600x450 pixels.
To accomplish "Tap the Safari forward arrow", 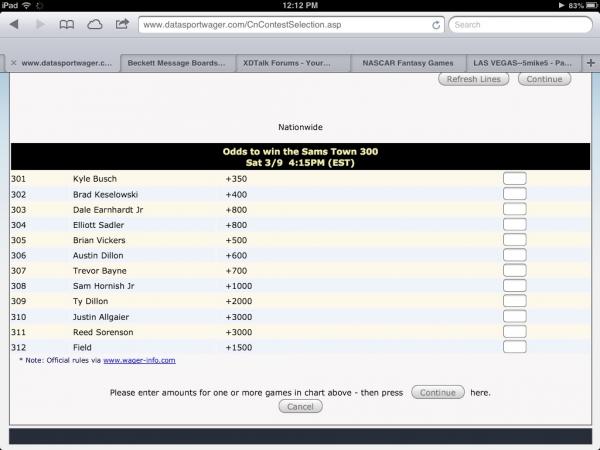I will [x=41, y=24].
